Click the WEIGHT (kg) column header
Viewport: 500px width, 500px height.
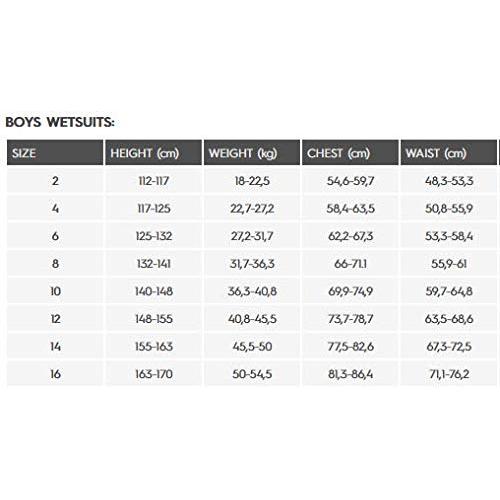pos(252,153)
